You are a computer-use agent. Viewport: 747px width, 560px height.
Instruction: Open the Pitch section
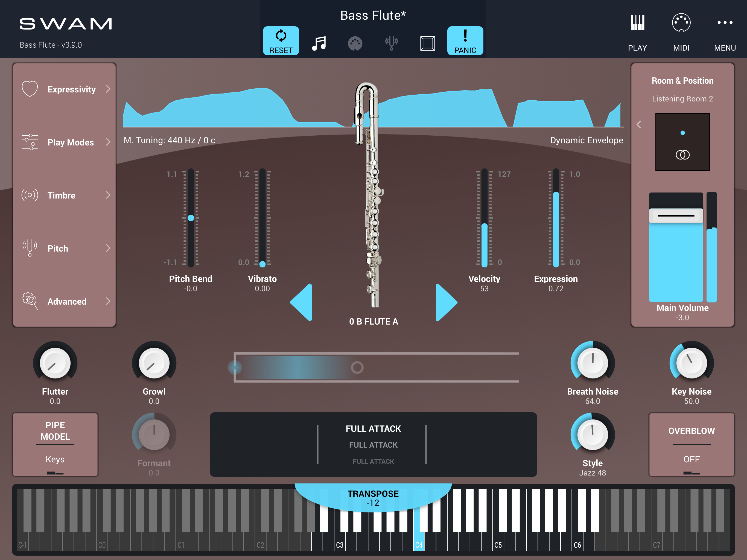click(x=64, y=248)
